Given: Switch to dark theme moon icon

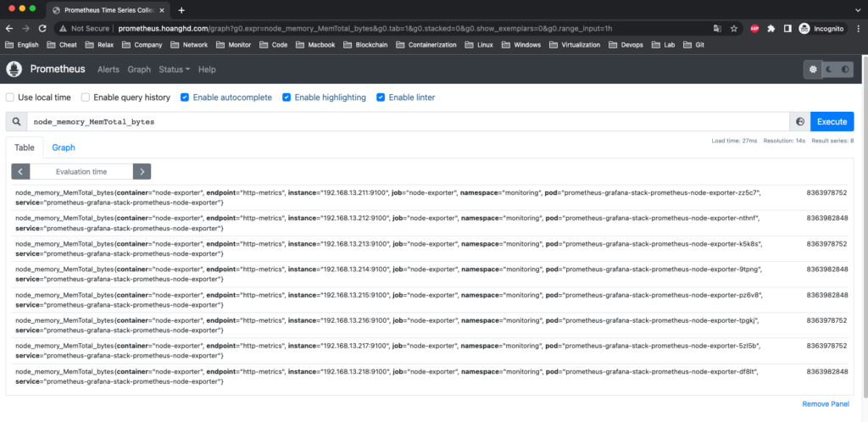Looking at the screenshot, I should [829, 69].
